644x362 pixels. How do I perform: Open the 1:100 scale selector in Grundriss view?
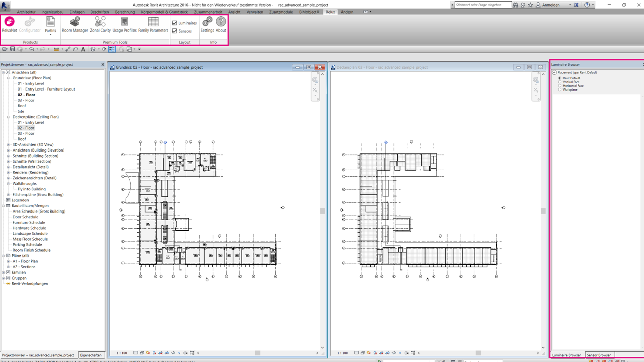point(122,353)
